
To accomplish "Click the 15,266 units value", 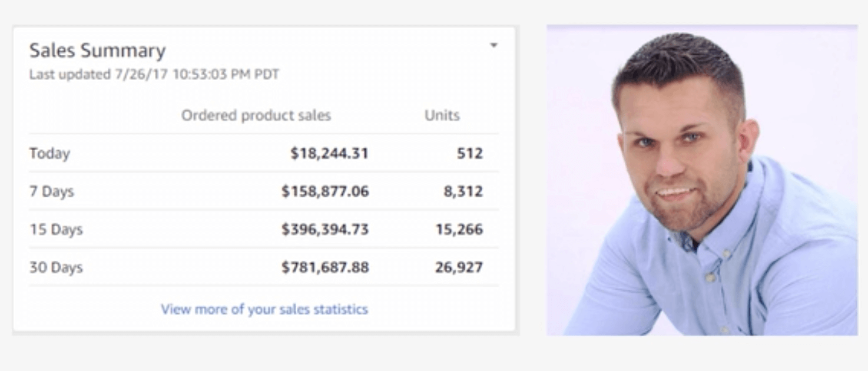I will coord(459,230).
